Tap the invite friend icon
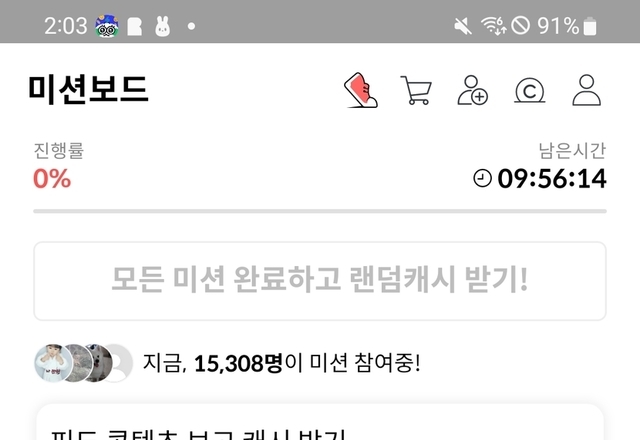 473,90
